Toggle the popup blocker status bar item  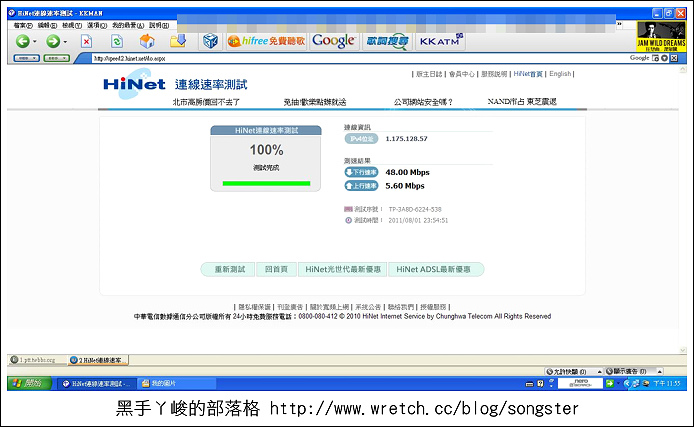(x=567, y=372)
